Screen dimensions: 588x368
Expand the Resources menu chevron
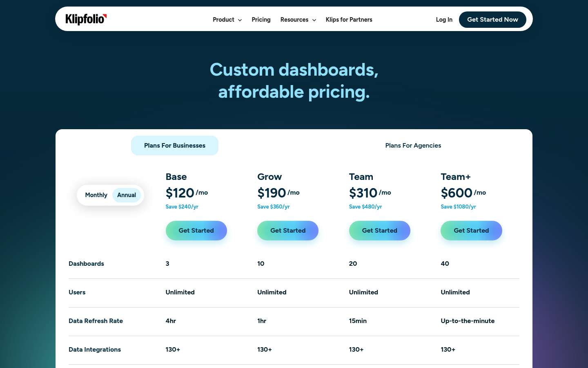point(314,20)
